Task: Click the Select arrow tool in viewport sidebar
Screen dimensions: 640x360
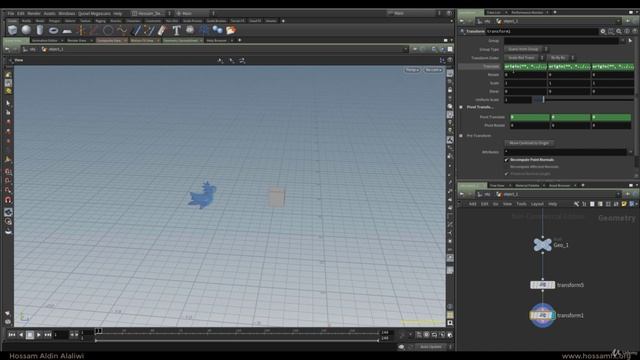Action: (8, 103)
